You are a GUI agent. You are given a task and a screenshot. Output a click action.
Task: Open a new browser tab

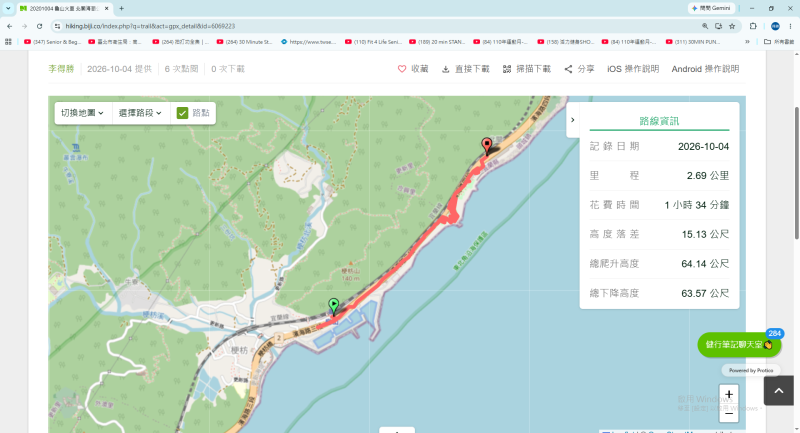[x=121, y=9]
